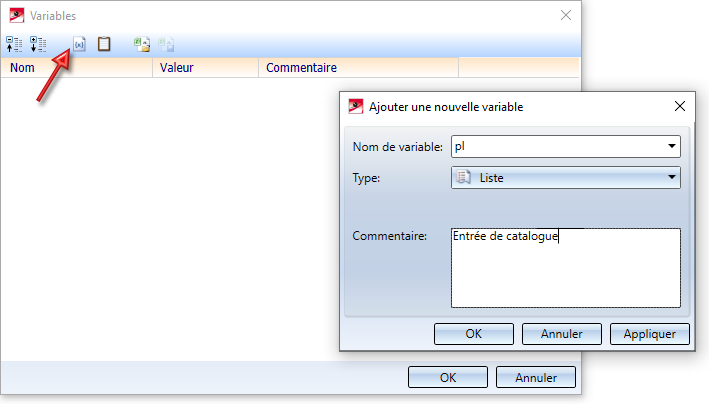Open the Type dropdown showing Liste

(x=672, y=178)
